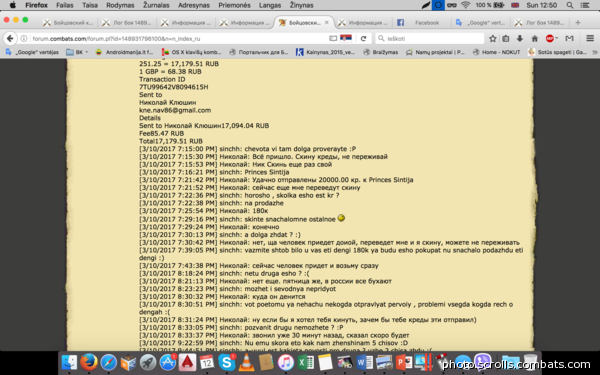Expand the Adblock Plus dropdown arrow
This screenshot has height=375, width=600.
click(557, 38)
